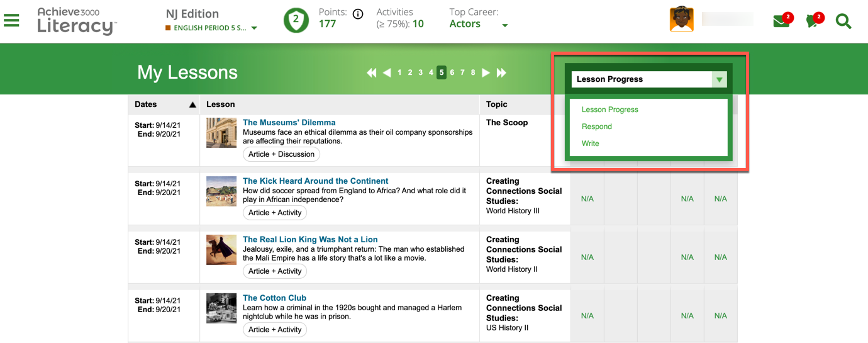The image size is (868, 343).
Task: Click first N/A in Cotton Club row
Action: click(x=587, y=316)
